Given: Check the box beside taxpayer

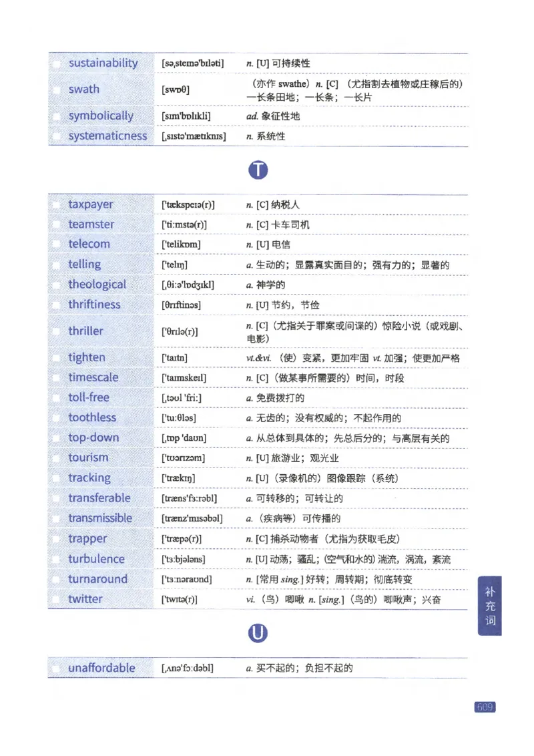Looking at the screenshot, I should click(55, 204).
